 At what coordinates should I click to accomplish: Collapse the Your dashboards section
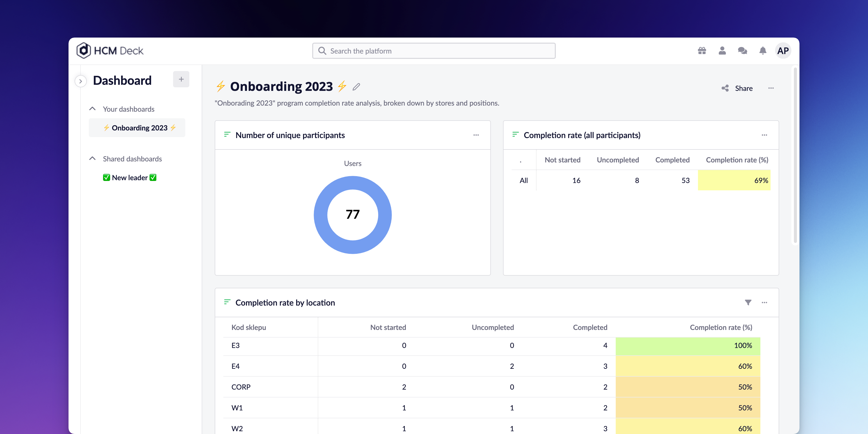[92, 109]
